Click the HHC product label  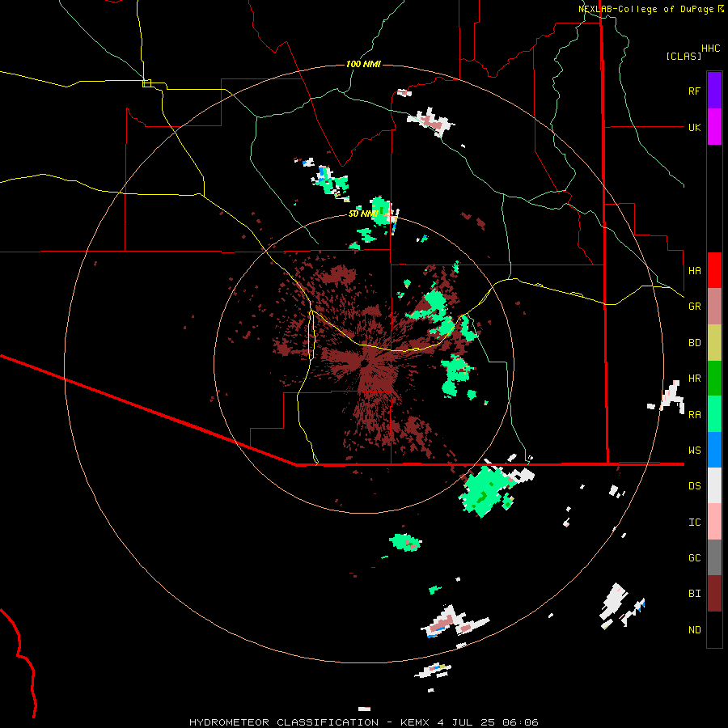[711, 49]
